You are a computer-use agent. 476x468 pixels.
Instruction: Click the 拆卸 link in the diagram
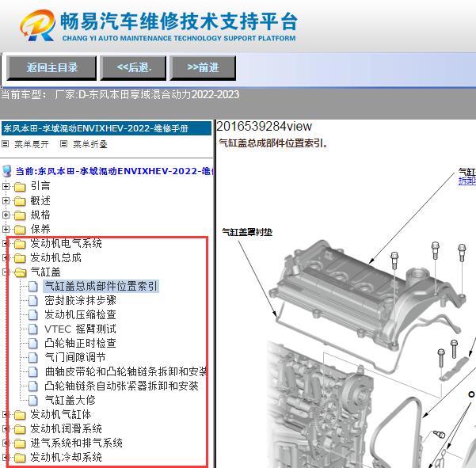[x=467, y=181]
